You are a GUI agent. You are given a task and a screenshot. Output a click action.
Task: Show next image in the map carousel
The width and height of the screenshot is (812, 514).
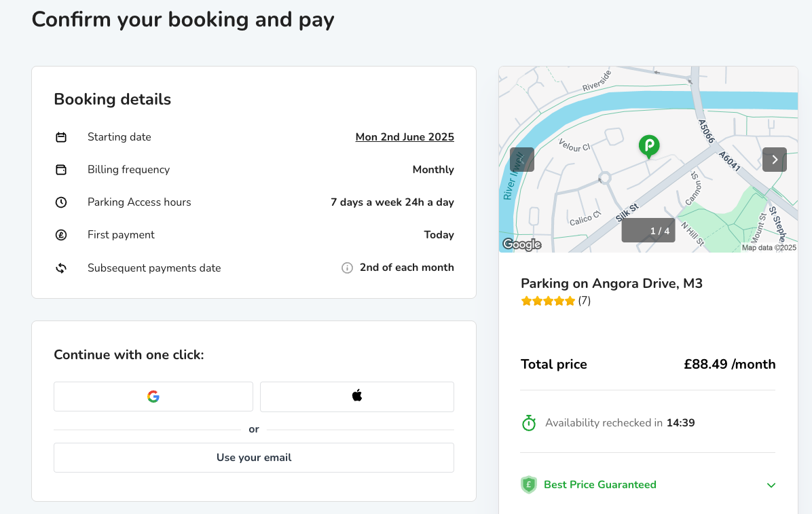tap(774, 160)
